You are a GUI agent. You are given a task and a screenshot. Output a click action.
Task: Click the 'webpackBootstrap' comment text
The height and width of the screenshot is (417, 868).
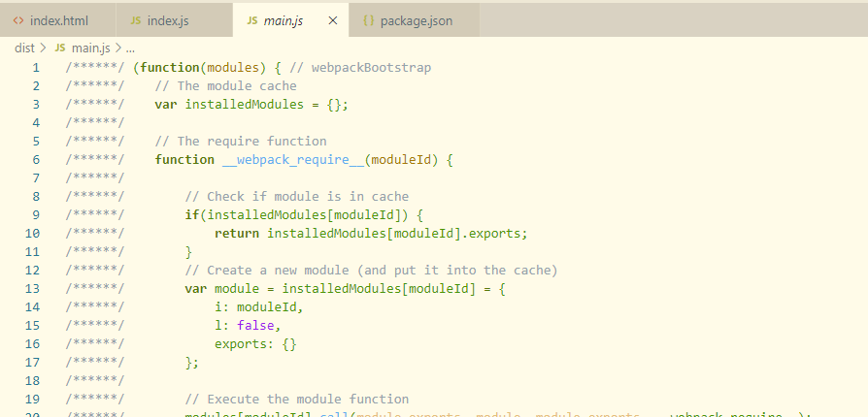click(x=372, y=68)
